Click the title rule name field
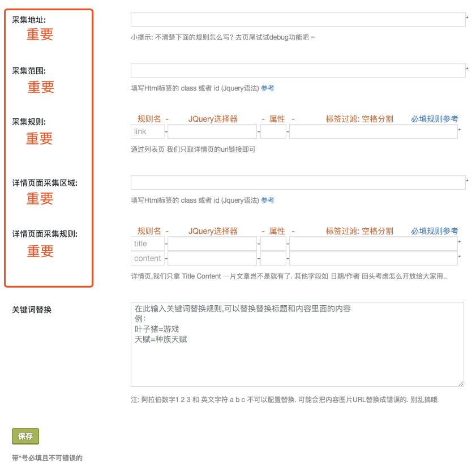 [x=148, y=243]
